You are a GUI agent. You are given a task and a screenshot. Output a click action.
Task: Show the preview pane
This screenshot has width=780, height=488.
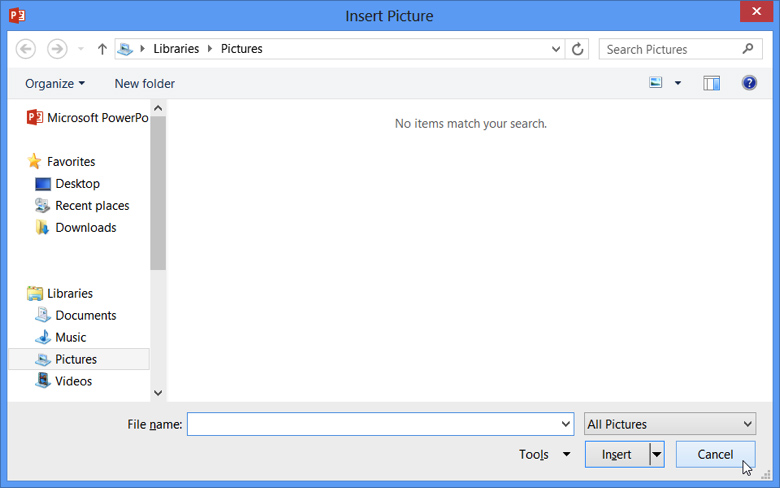pos(711,83)
